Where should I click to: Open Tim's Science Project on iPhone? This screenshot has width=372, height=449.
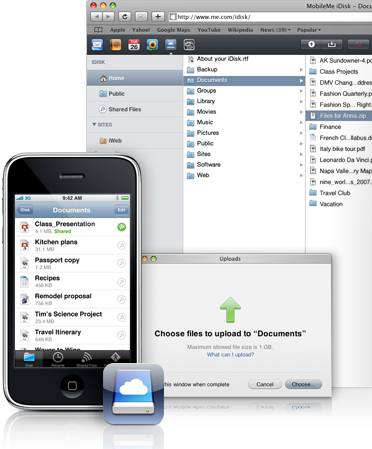click(72, 317)
